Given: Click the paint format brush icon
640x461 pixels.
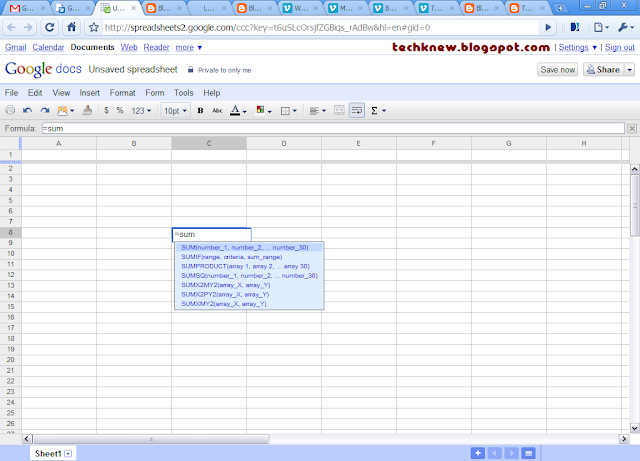Looking at the screenshot, I should point(87,110).
